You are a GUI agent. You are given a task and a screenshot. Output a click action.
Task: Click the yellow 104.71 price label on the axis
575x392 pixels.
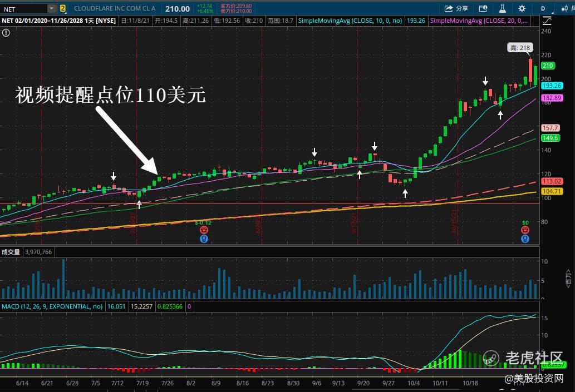(x=552, y=191)
